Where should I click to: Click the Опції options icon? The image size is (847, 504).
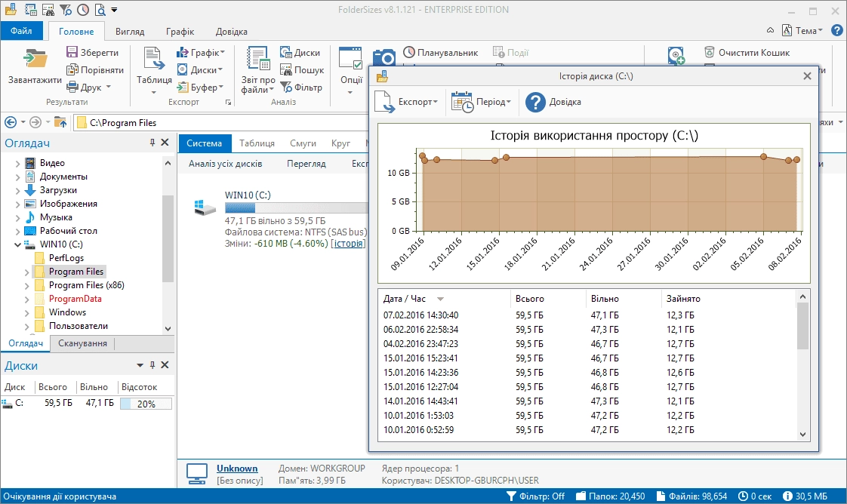[x=350, y=58]
